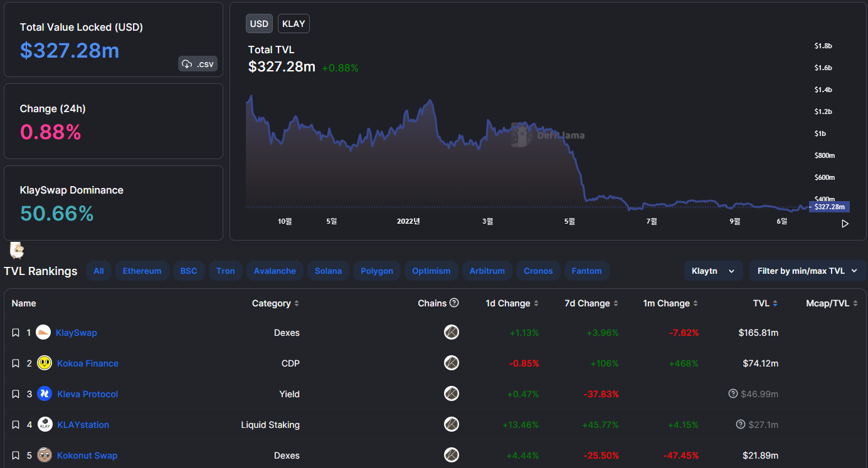
Task: Download TVL data as .csv
Action: [198, 64]
